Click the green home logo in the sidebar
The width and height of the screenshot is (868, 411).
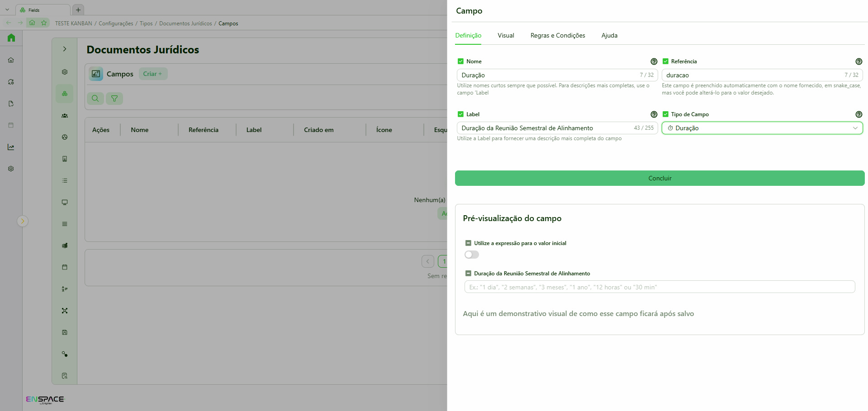tap(11, 38)
